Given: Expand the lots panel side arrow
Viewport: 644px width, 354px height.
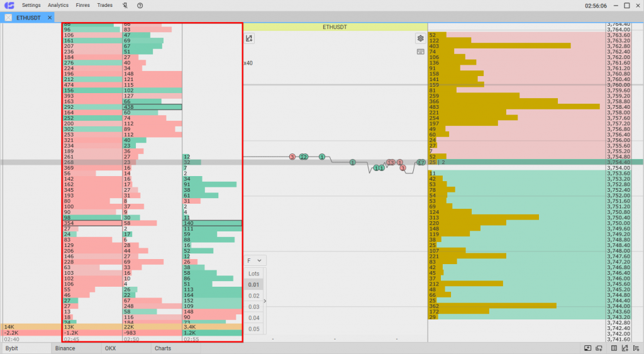Looking at the screenshot, I should pyautogui.click(x=265, y=301).
